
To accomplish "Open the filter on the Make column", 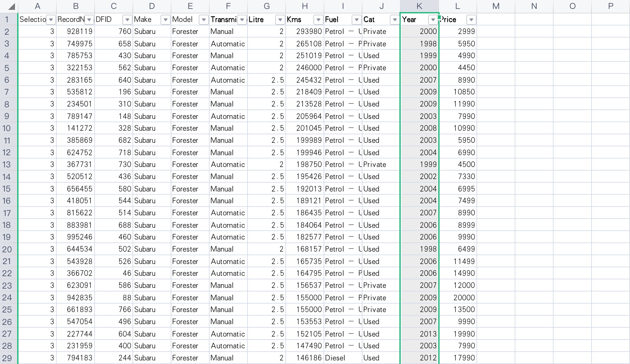I will click(x=166, y=19).
